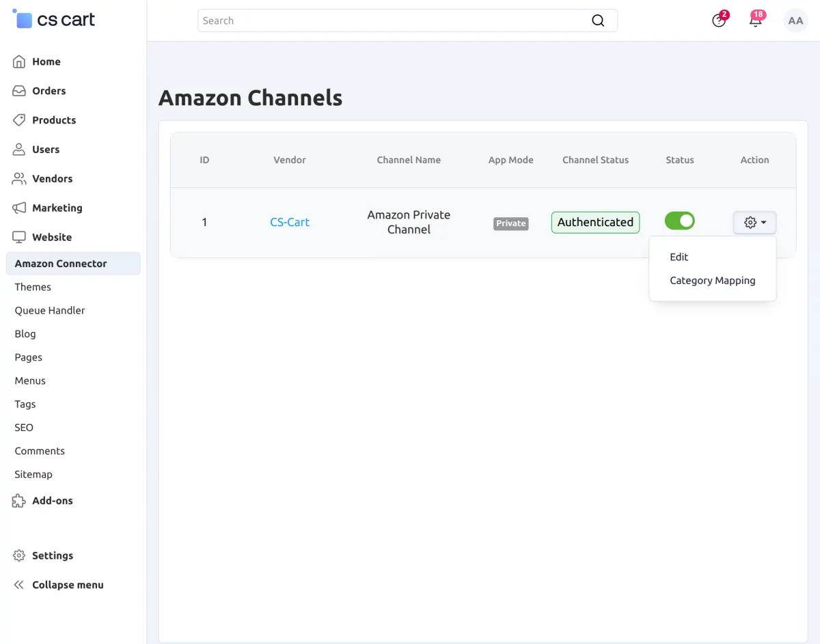Open SEO in the sidebar
Screen dimensions: 820x644
24,428
